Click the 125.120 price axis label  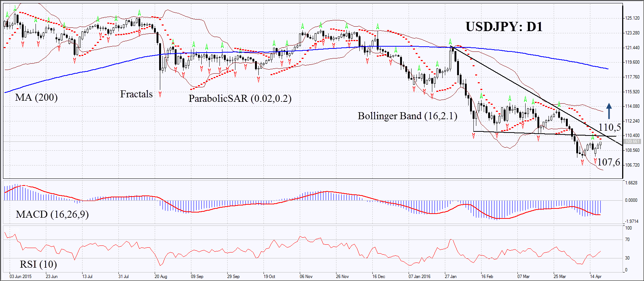click(632, 18)
